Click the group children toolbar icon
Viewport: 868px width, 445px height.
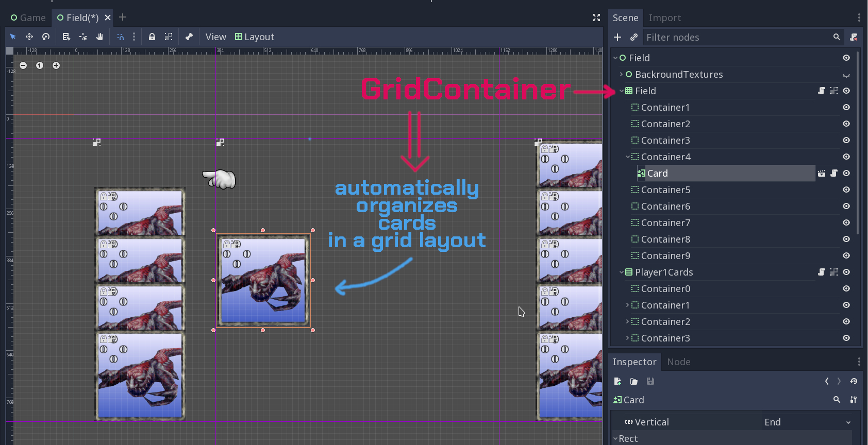click(x=169, y=37)
